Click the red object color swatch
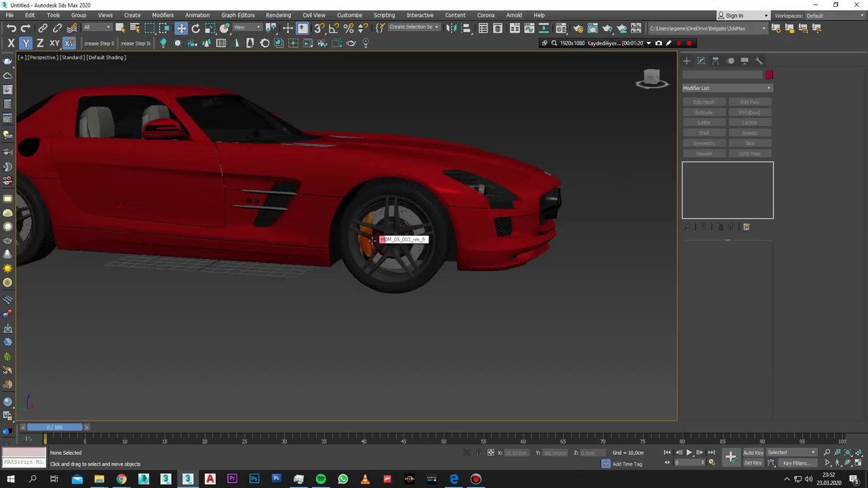Screen dimensions: 868x488 pos(769,75)
